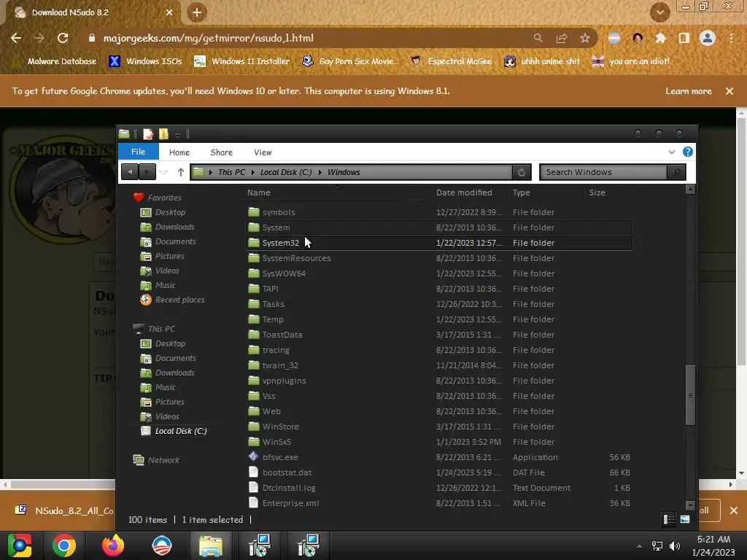Open Chrome three-dot menu

click(x=731, y=38)
